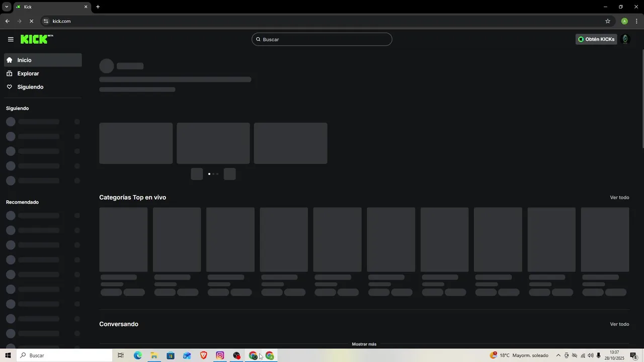
Task: Open the hamburger sidebar menu
Action: (x=11, y=39)
